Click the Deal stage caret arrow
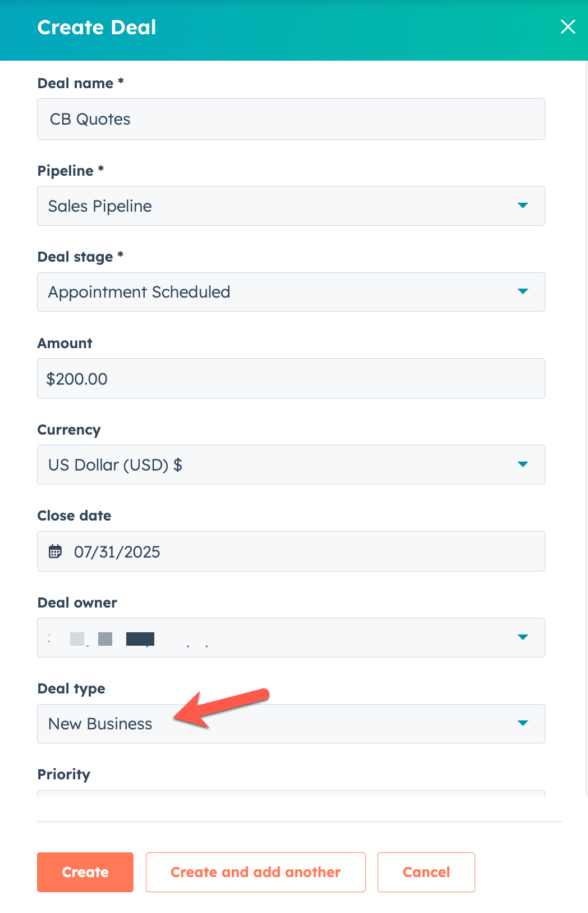 [x=523, y=291]
